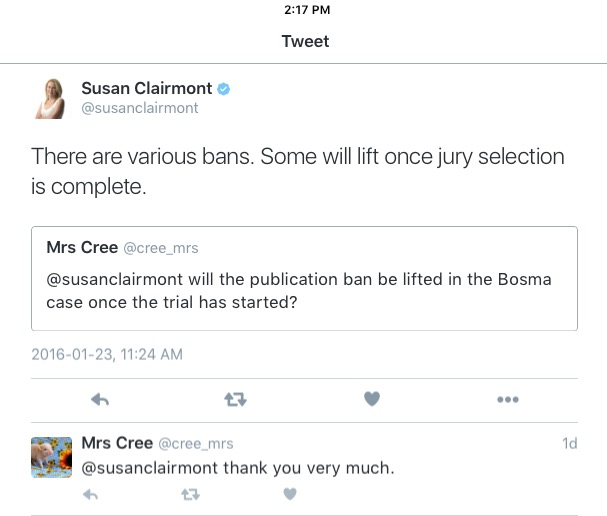Retweet Mrs Cree's thank you reply
Image resolution: width=607 pixels, height=516 pixels.
point(189,493)
